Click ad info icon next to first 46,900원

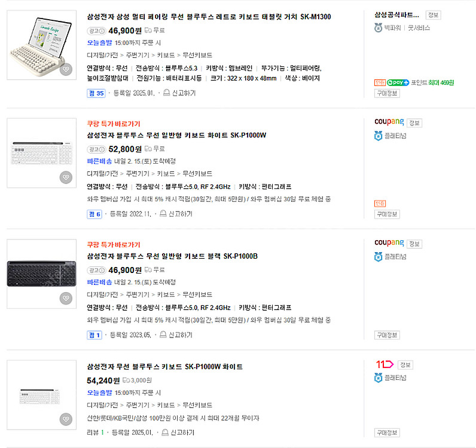coord(102,31)
